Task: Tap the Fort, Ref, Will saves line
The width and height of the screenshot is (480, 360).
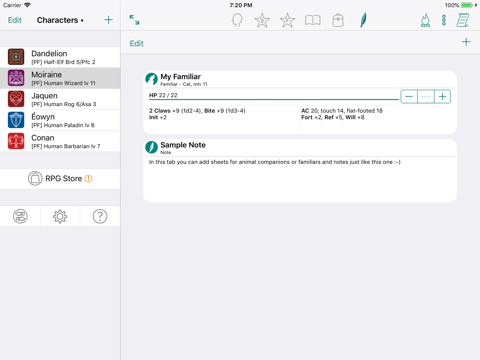Action: click(333, 117)
